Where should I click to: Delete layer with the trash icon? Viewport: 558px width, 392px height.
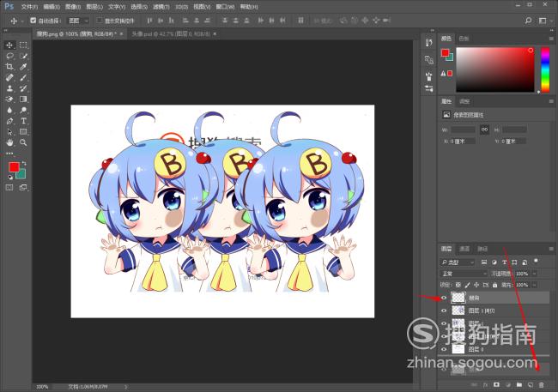[x=542, y=384]
